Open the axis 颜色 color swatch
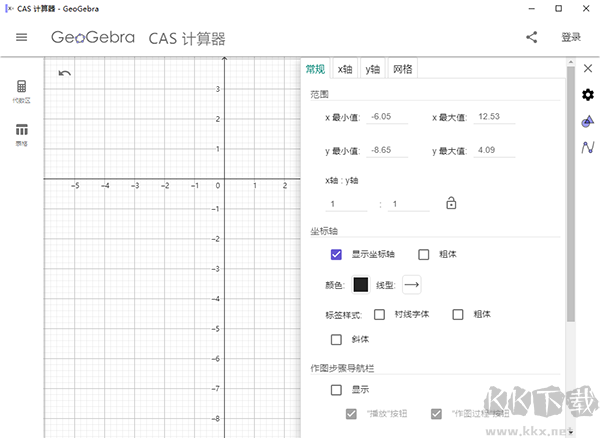The width and height of the screenshot is (600, 438). (x=361, y=285)
